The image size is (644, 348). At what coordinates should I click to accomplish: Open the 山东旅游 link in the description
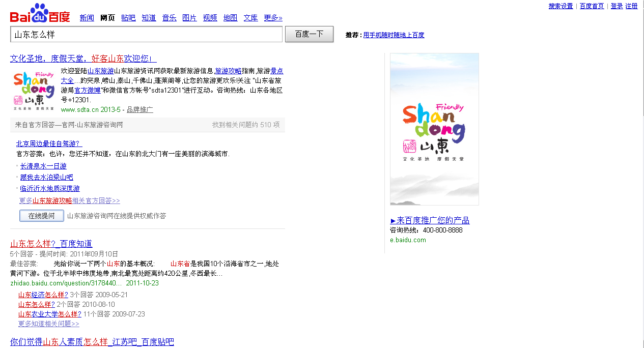point(101,71)
